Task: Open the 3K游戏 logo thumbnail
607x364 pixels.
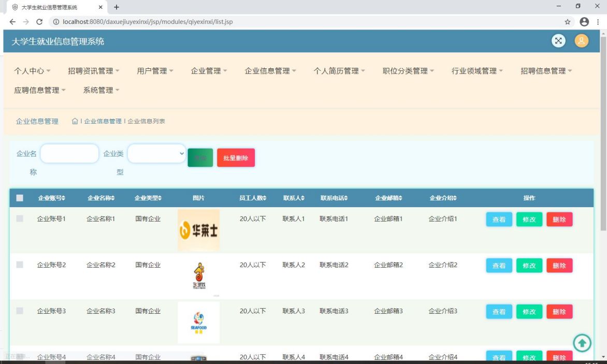Action: tap(199, 276)
